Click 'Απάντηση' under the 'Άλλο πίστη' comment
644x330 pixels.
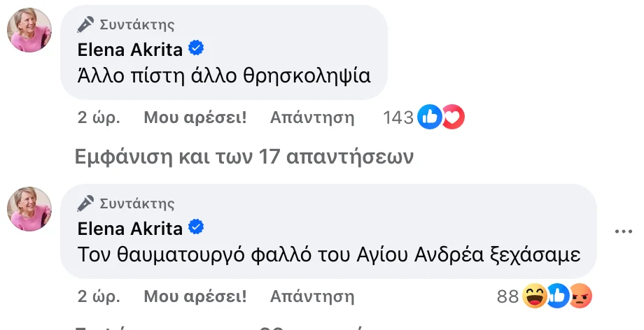click(312, 117)
